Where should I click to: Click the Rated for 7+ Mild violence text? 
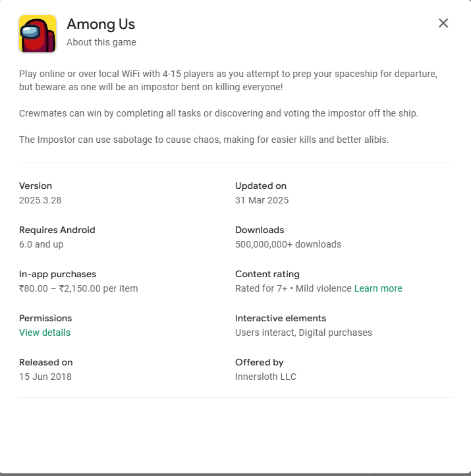pos(293,288)
